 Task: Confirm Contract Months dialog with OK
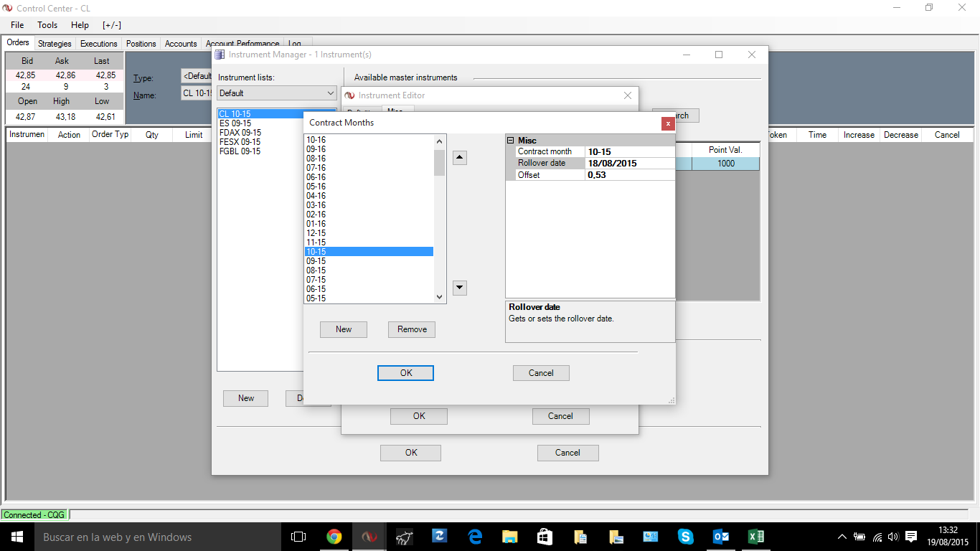pyautogui.click(x=406, y=373)
